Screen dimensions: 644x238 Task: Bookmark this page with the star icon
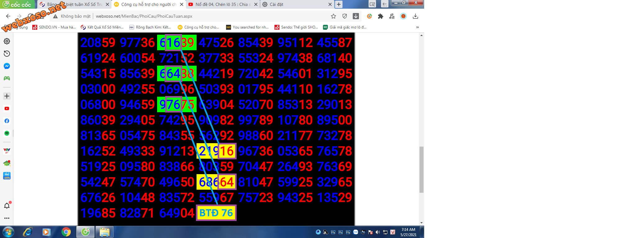pos(333,16)
